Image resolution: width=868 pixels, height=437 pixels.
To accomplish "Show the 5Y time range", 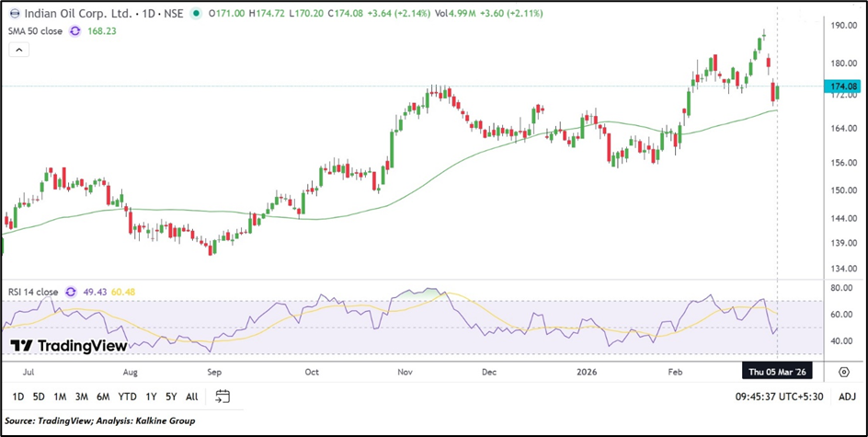I will coord(171,397).
